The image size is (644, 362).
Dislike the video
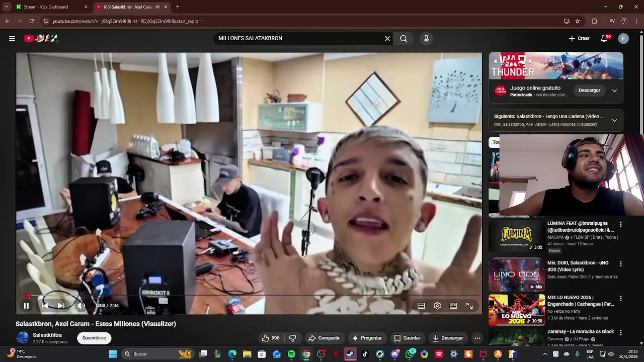[x=292, y=338]
